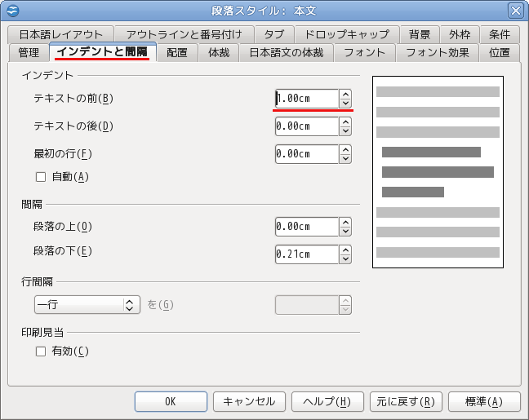Viewport: 529px width, 420px height.
Task: Enable the 自動 checkbox
Action: click(41, 177)
